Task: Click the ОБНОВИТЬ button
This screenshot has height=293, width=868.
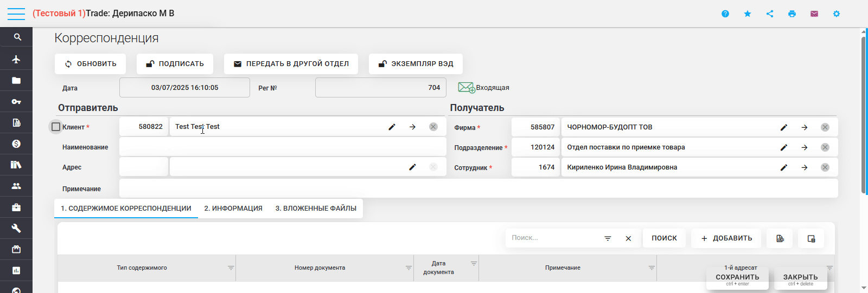Action: [90, 64]
